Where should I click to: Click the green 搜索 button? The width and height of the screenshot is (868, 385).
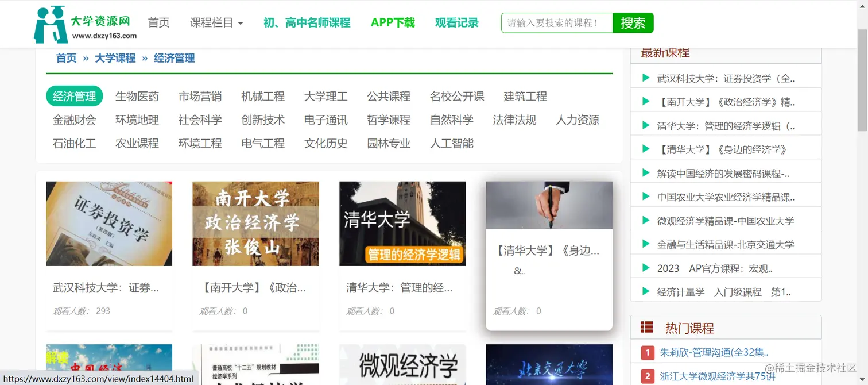coord(633,23)
